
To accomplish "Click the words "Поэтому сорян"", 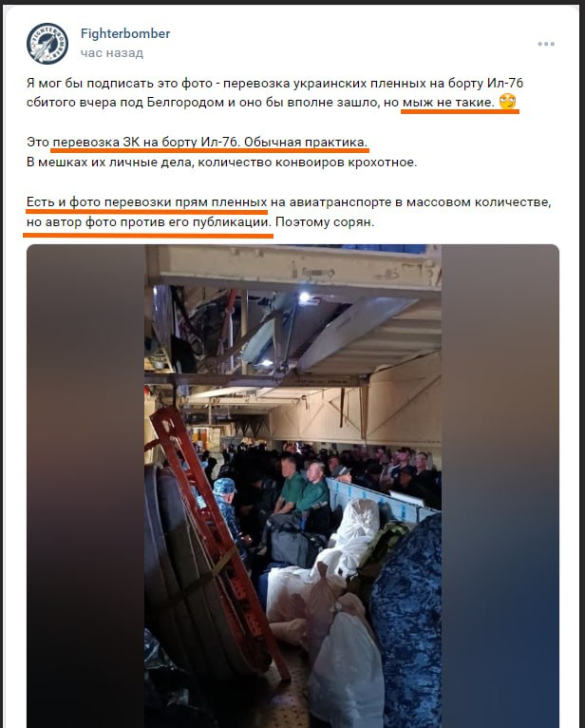I will coord(324,222).
